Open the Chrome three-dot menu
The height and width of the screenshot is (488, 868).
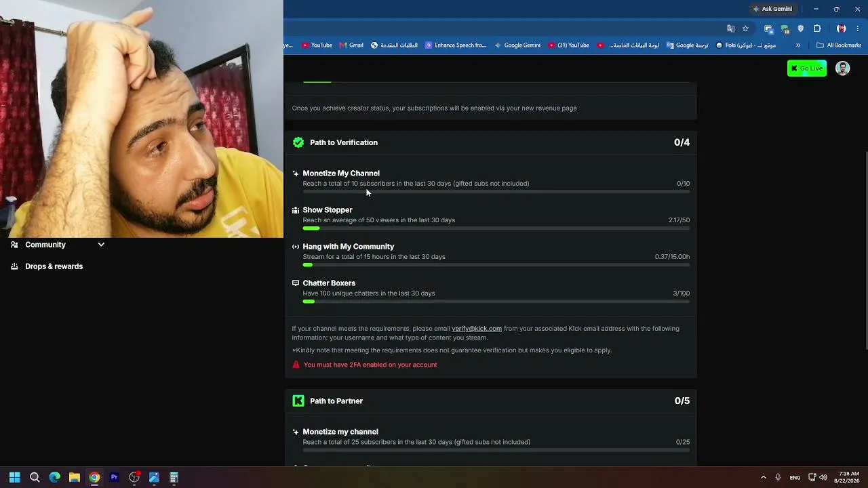click(858, 28)
